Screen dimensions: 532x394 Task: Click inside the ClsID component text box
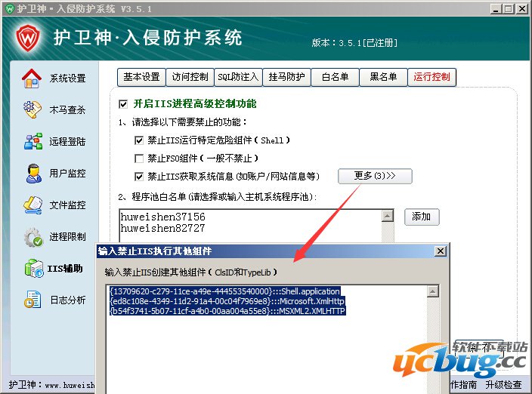tap(272, 347)
